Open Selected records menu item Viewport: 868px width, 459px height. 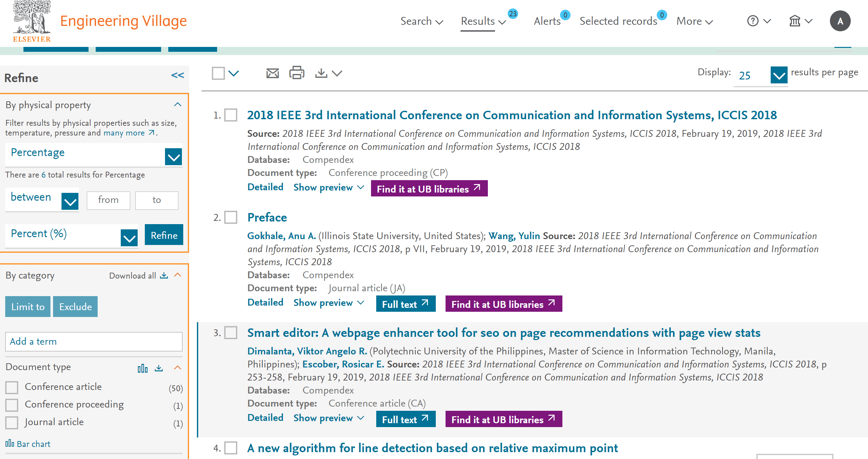[618, 21]
